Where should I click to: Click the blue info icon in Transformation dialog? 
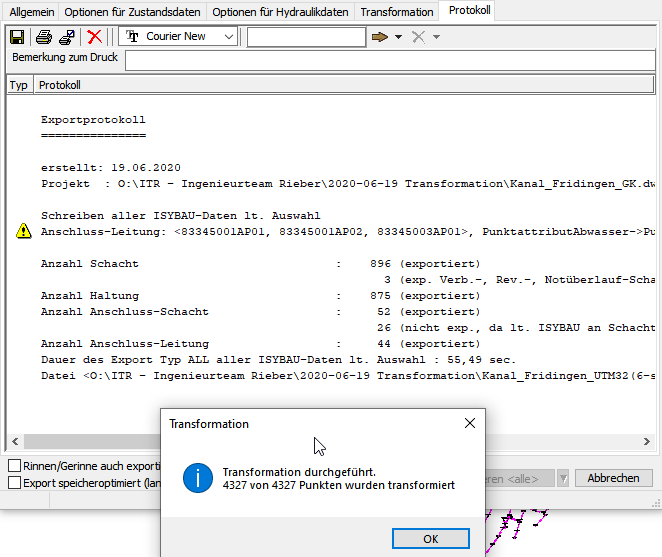click(x=197, y=478)
